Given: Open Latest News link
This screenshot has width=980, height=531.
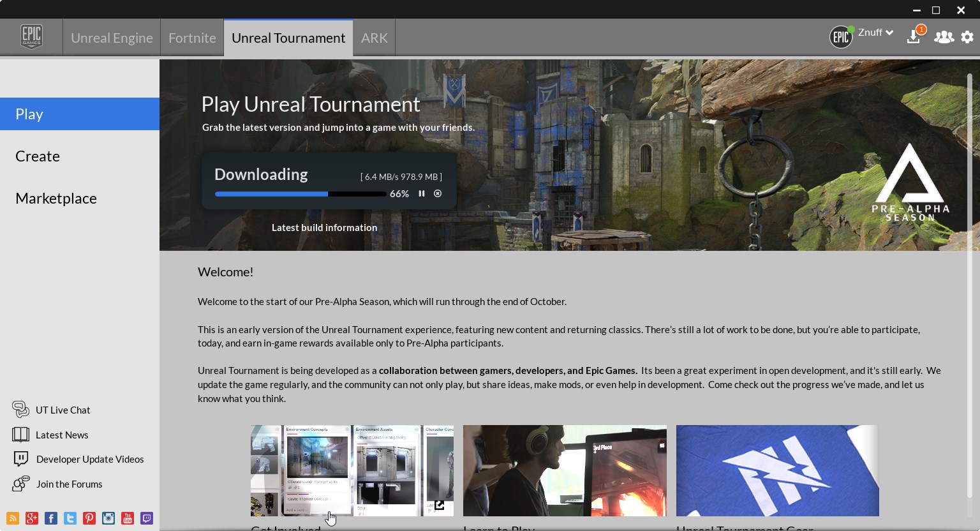Looking at the screenshot, I should [x=62, y=435].
